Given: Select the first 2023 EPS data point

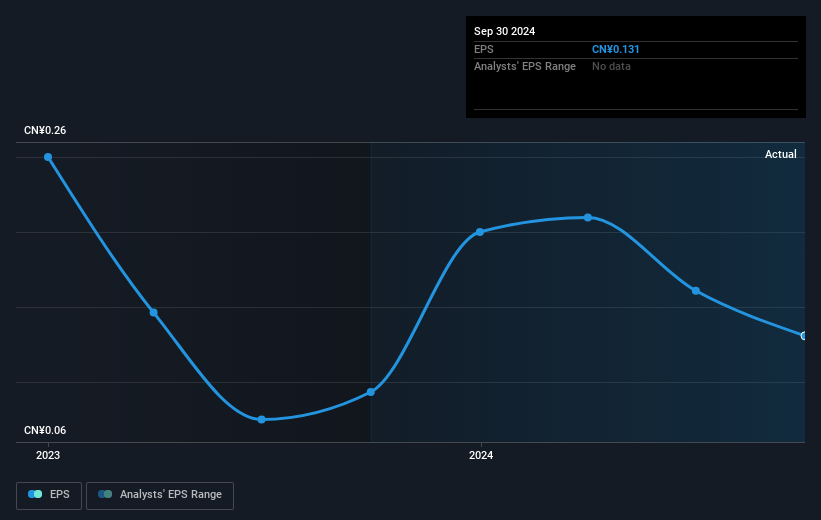Looking at the screenshot, I should click(48, 157).
